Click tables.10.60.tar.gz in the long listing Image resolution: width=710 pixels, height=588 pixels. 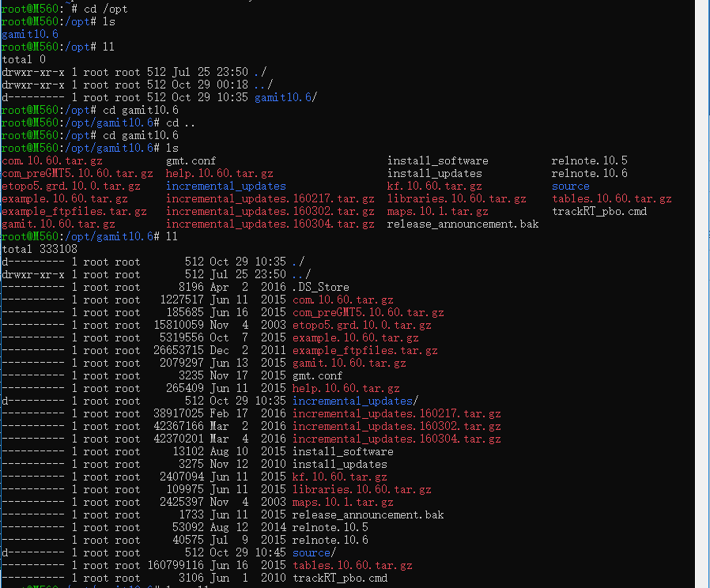[x=352, y=566]
